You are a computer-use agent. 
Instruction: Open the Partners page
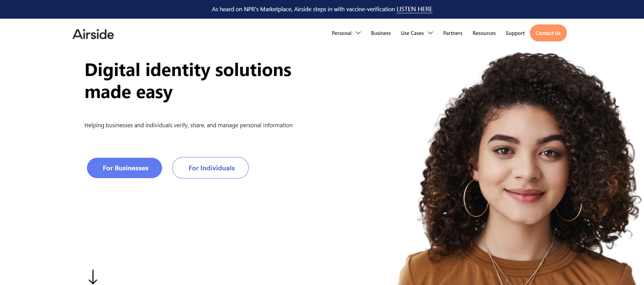pyautogui.click(x=453, y=33)
